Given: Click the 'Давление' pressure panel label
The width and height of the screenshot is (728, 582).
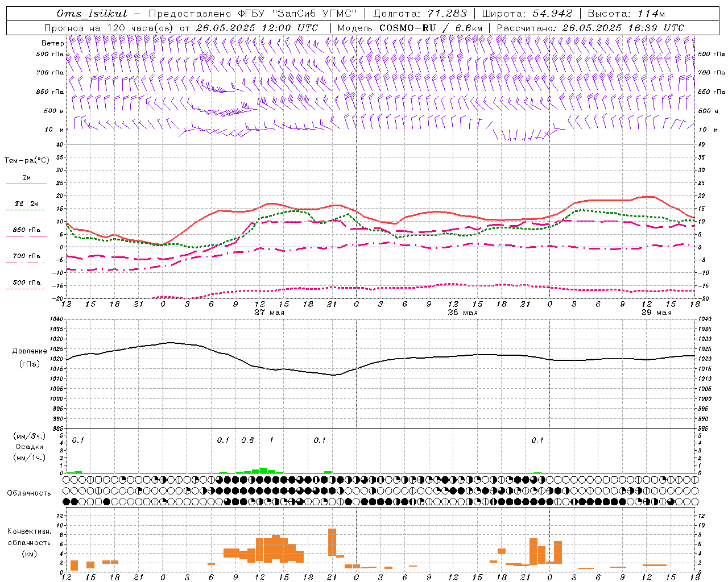Looking at the screenshot, I should tap(30, 351).
